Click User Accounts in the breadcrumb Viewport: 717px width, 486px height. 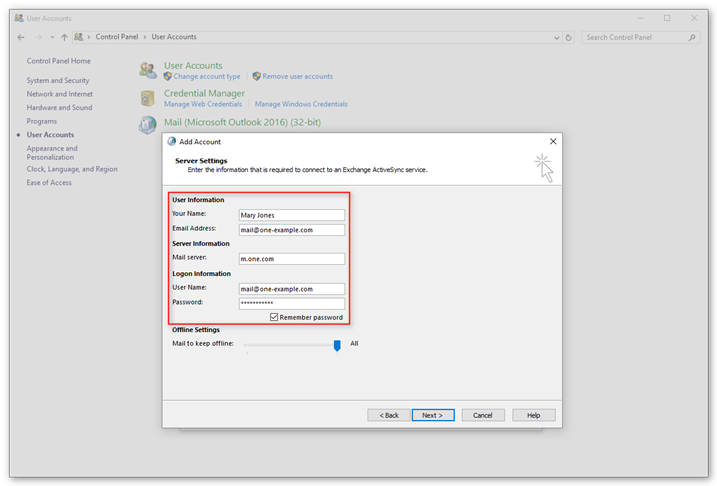tap(174, 37)
